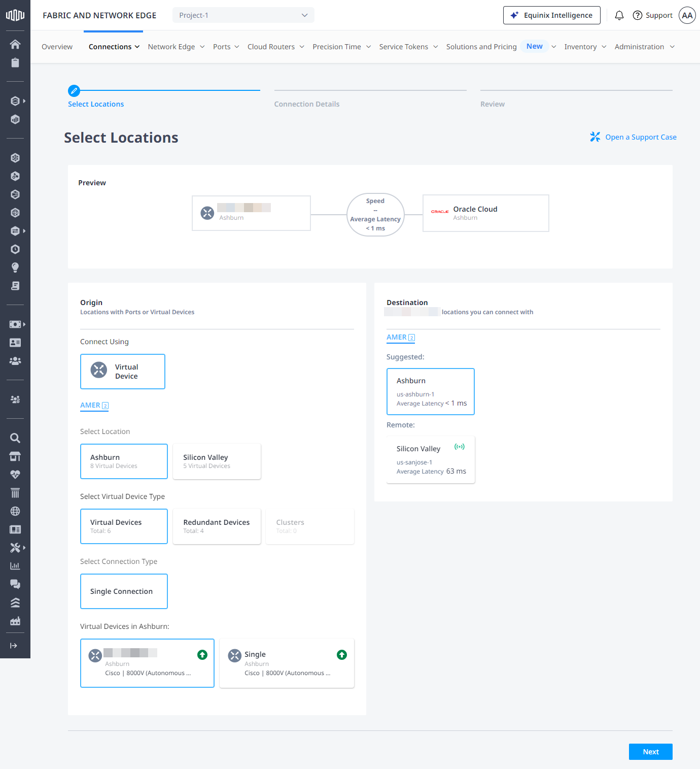The width and height of the screenshot is (700, 769).
Task: Click the Clusters device type card
Action: [x=310, y=526]
